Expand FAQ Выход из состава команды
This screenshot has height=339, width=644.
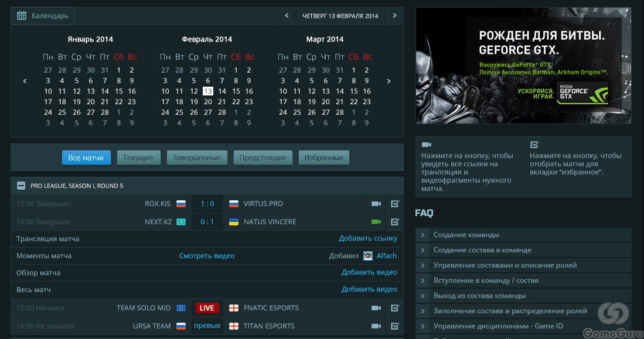(523, 296)
